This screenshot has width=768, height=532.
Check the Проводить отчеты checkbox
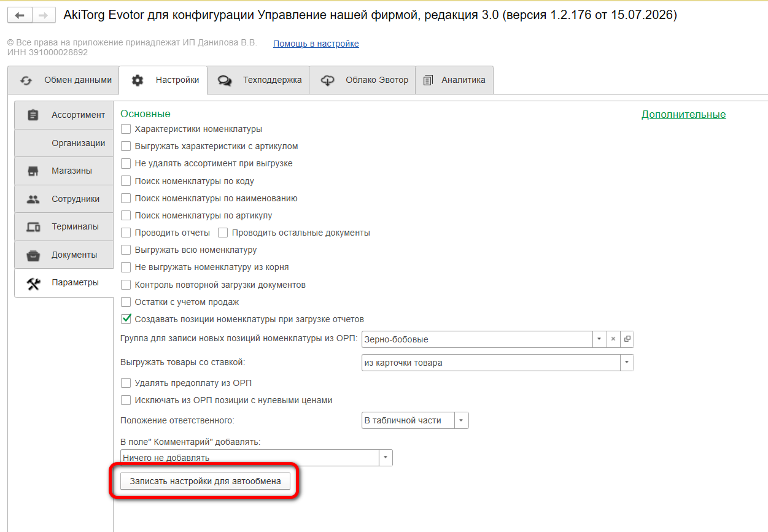tap(126, 233)
